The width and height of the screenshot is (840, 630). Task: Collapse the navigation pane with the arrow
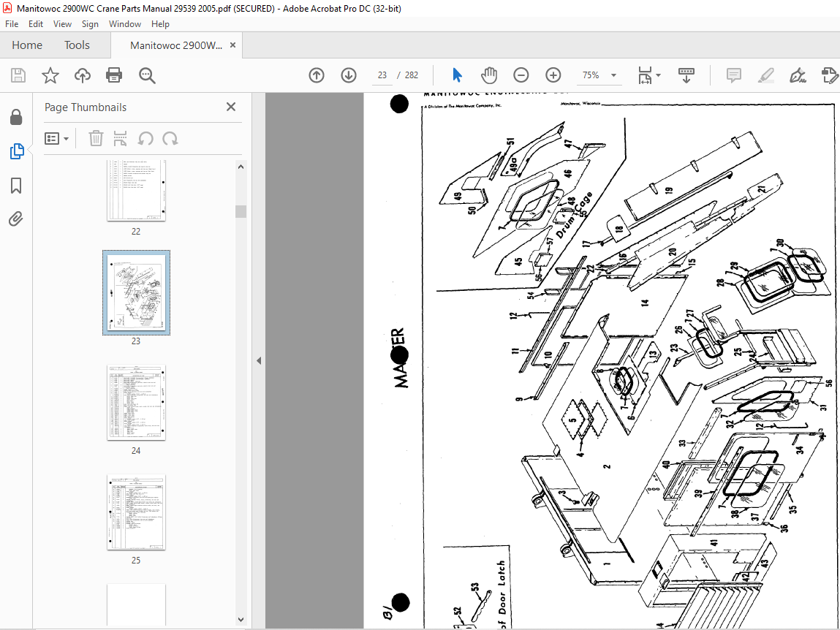[259, 360]
